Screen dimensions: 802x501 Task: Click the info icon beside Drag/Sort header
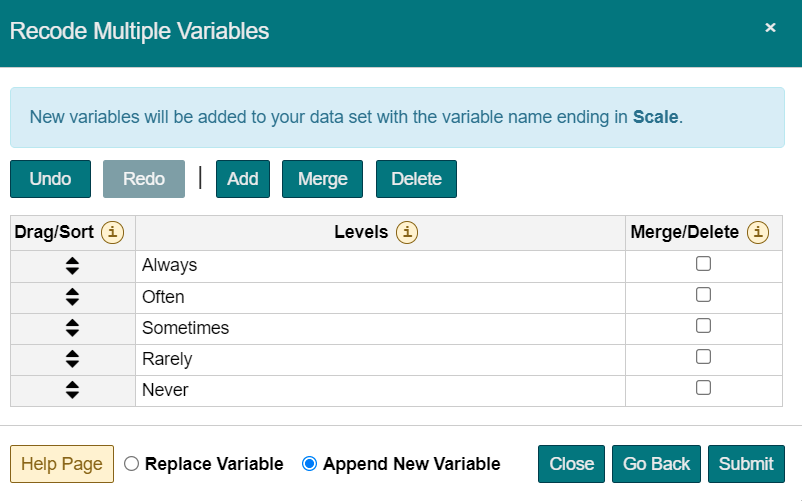(114, 233)
